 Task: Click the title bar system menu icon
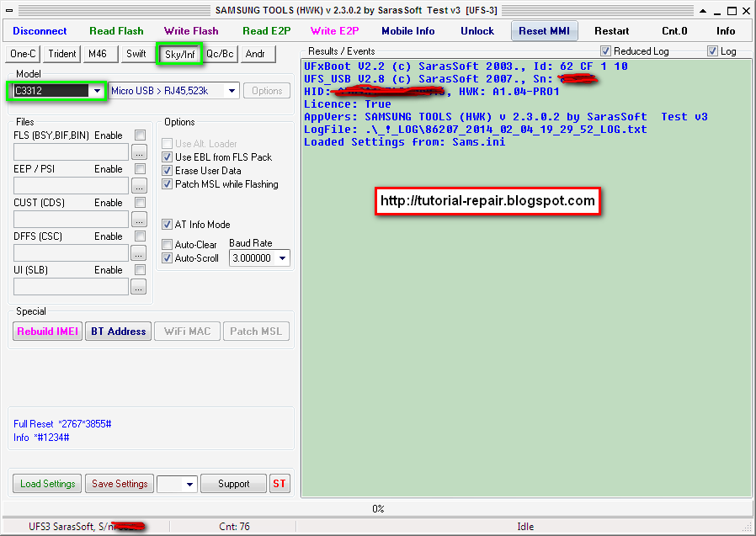coord(9,10)
